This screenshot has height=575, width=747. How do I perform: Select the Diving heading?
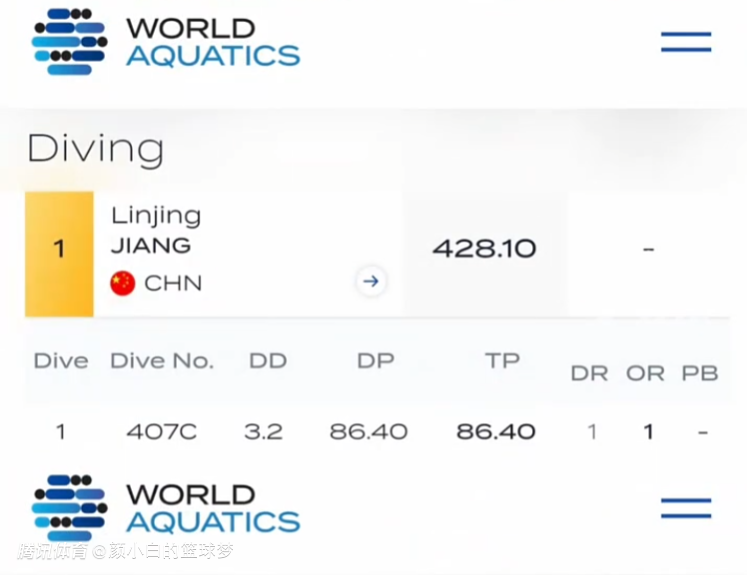click(95, 149)
